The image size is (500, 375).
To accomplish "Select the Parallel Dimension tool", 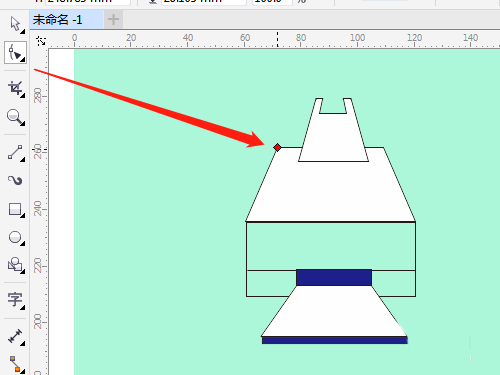I will (x=15, y=336).
